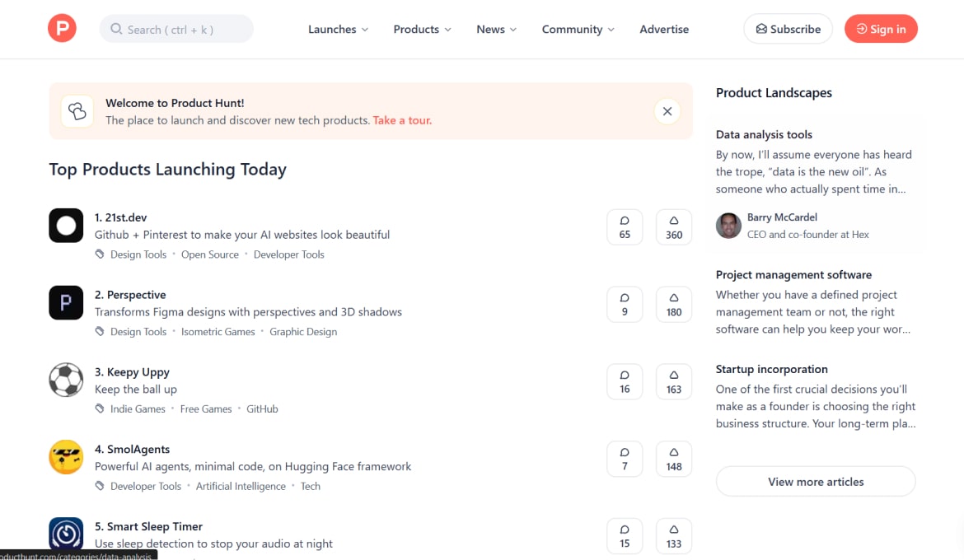964x560 pixels.
Task: Click the Smart Sleep Timer app icon
Action: tap(66, 534)
